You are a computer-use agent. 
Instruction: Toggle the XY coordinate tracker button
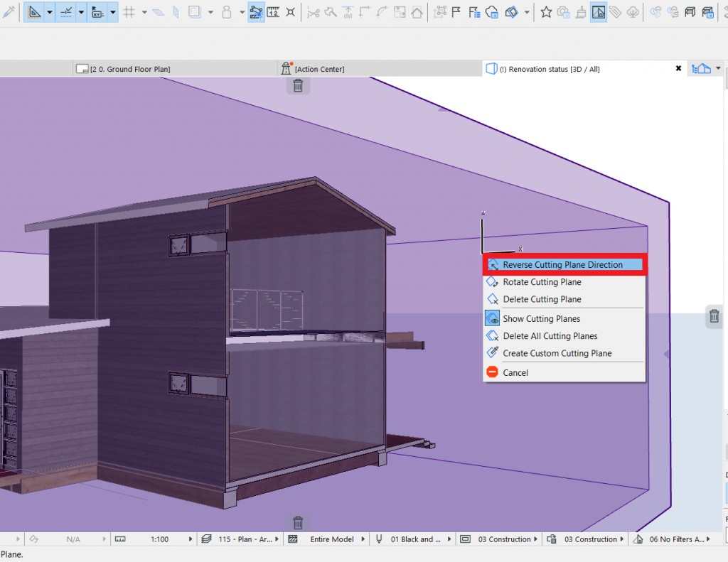(x=97, y=12)
